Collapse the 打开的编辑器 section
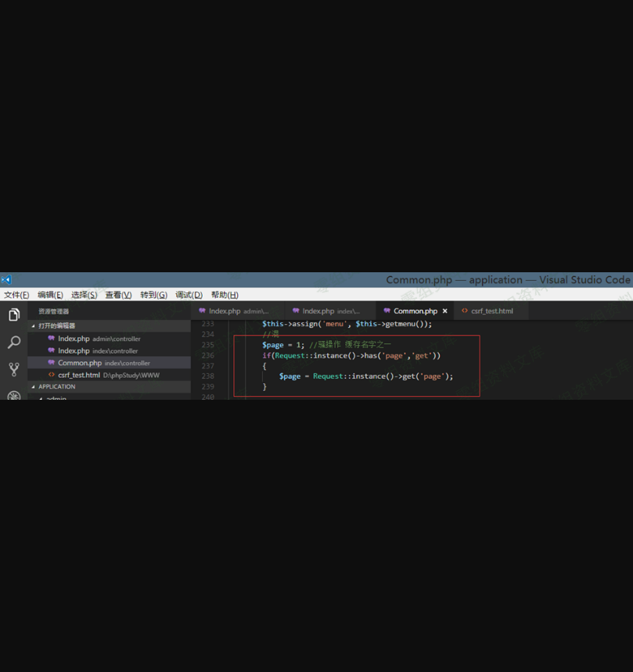Image resolution: width=633 pixels, height=672 pixels. pos(33,326)
